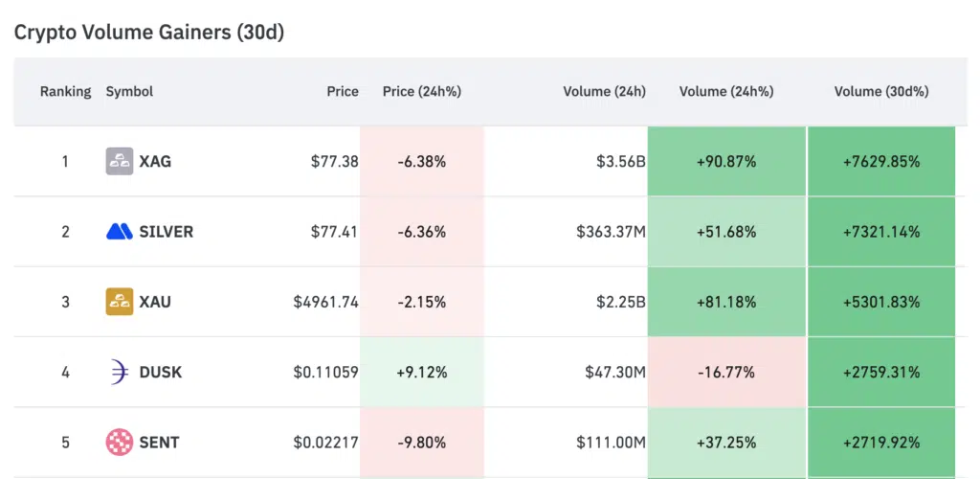Click the Crypto Volume Gainers (30d) heading
The height and width of the screenshot is (479, 980).
pos(148,33)
